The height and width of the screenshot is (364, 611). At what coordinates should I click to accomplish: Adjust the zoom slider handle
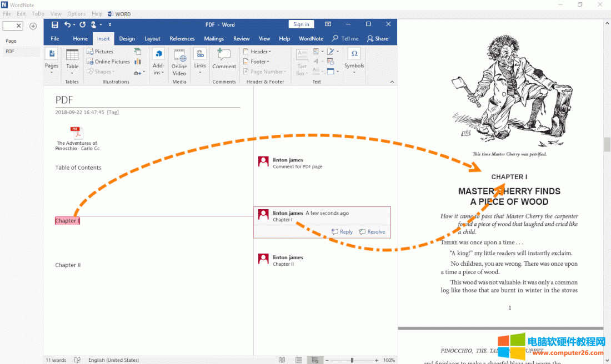pyautogui.click(x=352, y=360)
